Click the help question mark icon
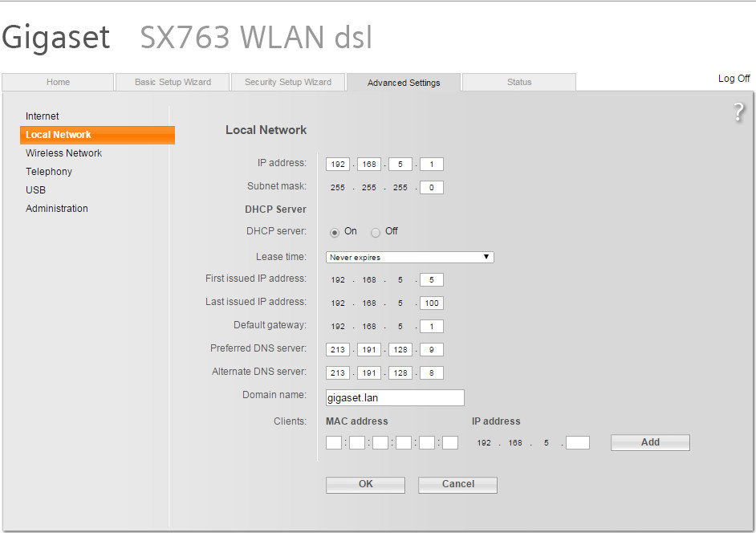Screen dimensions: 756x533 coord(739,113)
